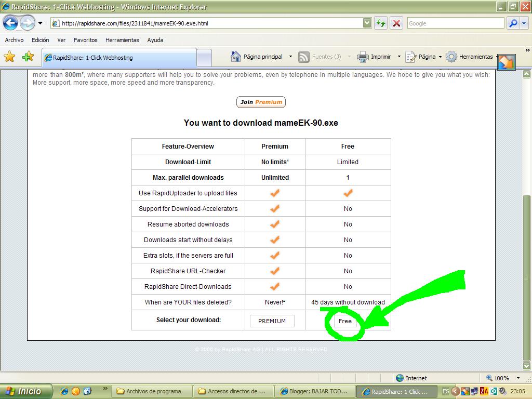Click the Fuentes RSS feed icon
Viewport: 532px width, 399px height.
coord(303,57)
